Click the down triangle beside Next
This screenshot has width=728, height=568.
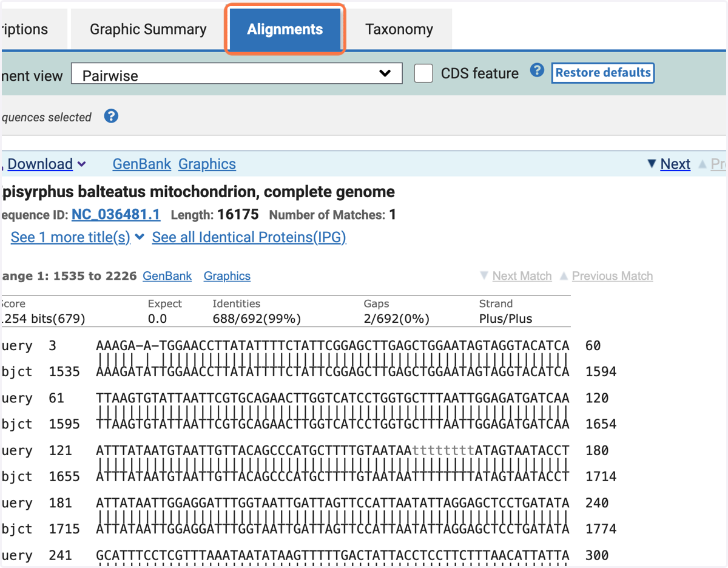(x=652, y=164)
